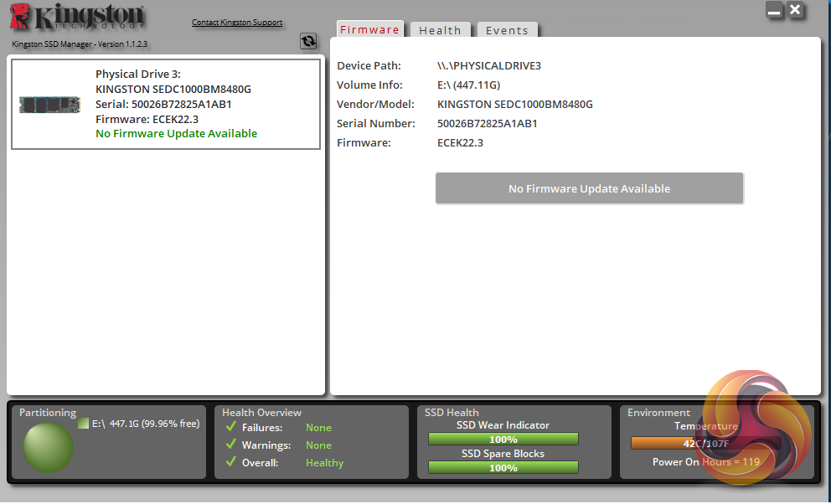Click the Failures green checkmark icon
Viewport: 831px width, 504px height.
pyautogui.click(x=230, y=426)
